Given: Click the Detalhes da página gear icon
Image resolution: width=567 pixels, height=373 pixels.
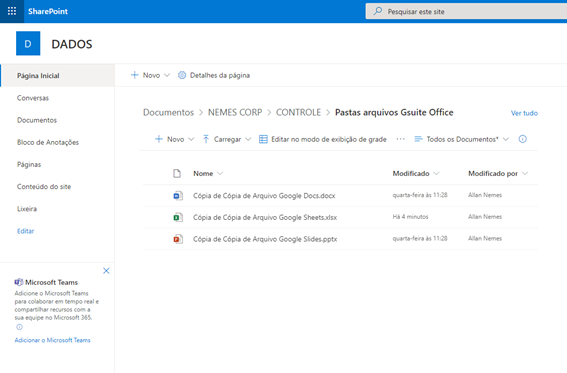Looking at the screenshot, I should point(182,75).
